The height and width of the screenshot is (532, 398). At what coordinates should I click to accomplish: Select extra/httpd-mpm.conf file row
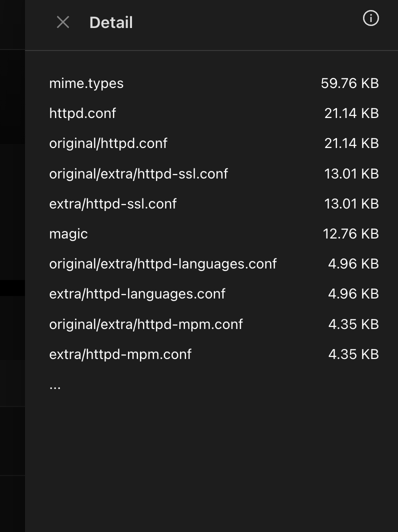click(x=214, y=354)
